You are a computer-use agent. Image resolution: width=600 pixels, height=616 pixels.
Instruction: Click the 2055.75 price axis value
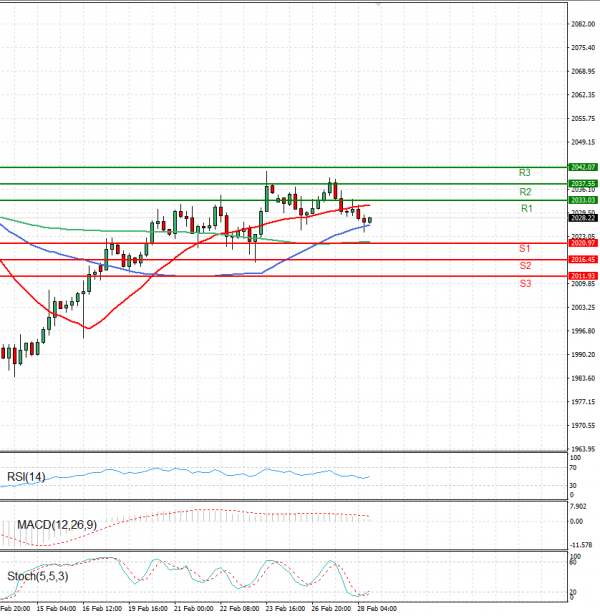[x=583, y=118]
